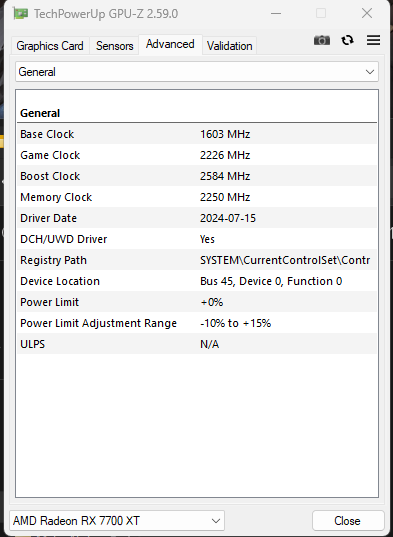The width and height of the screenshot is (393, 537).
Task: Expand the General category dropdown
Action: 197,72
